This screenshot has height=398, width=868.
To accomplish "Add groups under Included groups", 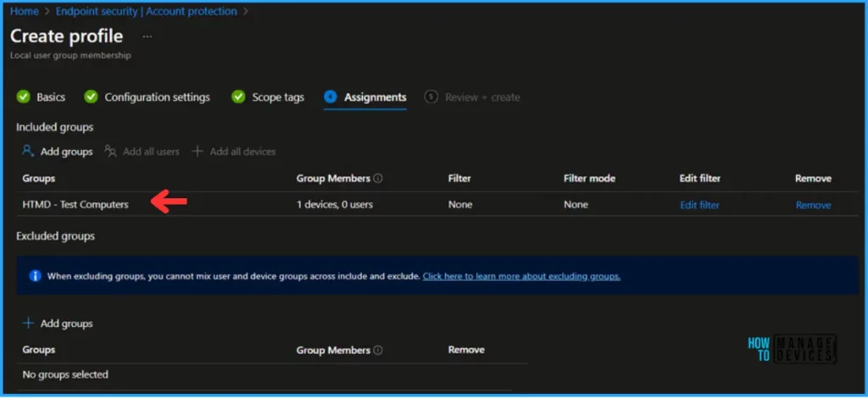I will (66, 152).
